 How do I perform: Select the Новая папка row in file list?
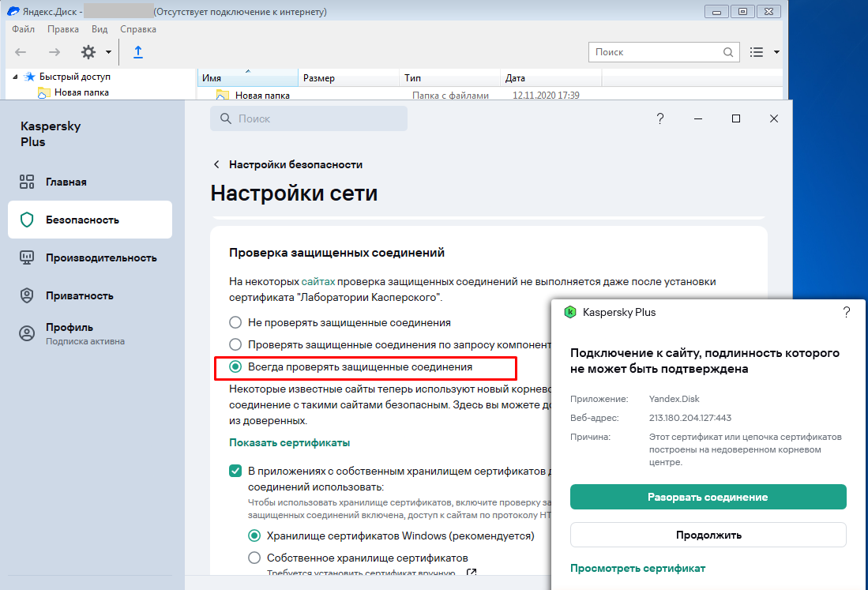click(490, 96)
